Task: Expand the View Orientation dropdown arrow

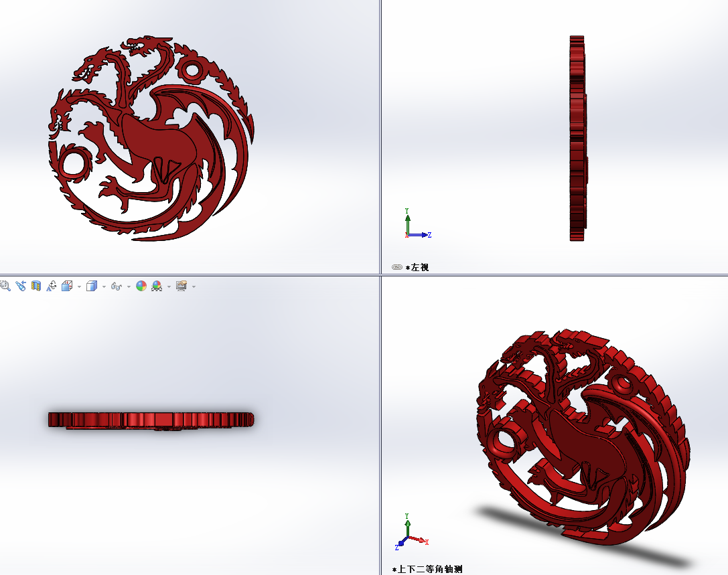Action: pos(79,286)
